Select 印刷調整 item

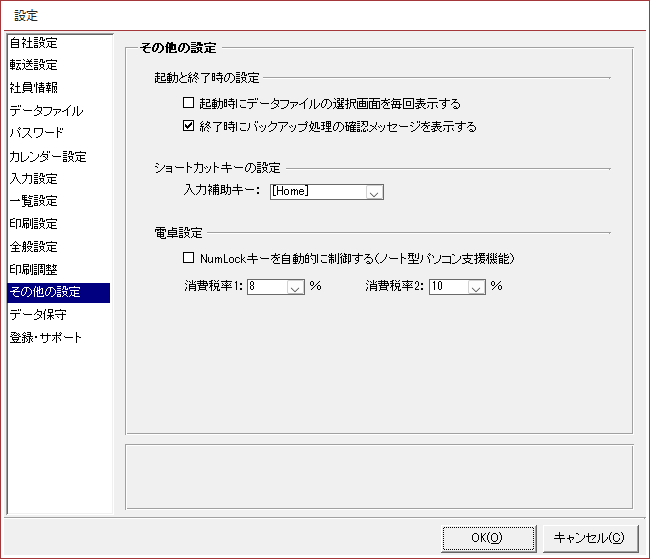point(34,269)
